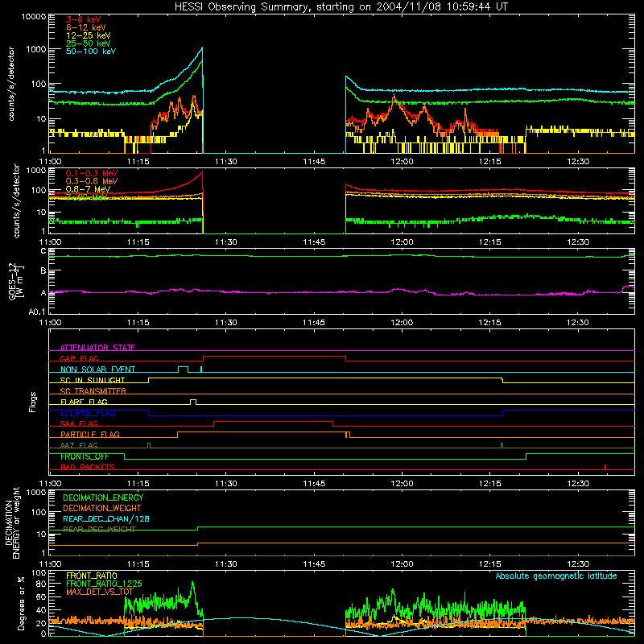
Task: Click the PARTICLE_FLAG label
Action: 90,434
